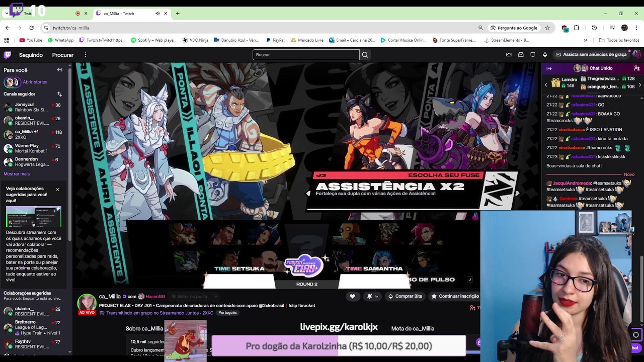This screenshot has height=362, width=644.
Task: Mute the ca_Millia tab speaker icon
Action: click(157, 14)
